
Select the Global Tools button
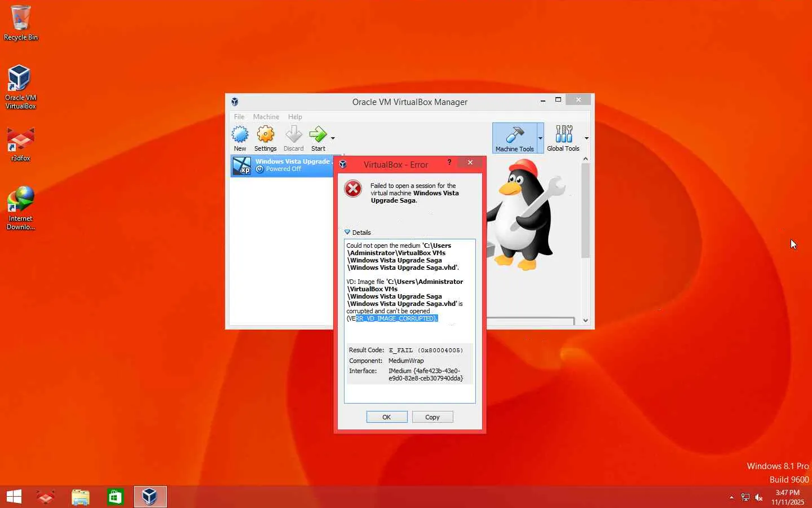coord(563,138)
